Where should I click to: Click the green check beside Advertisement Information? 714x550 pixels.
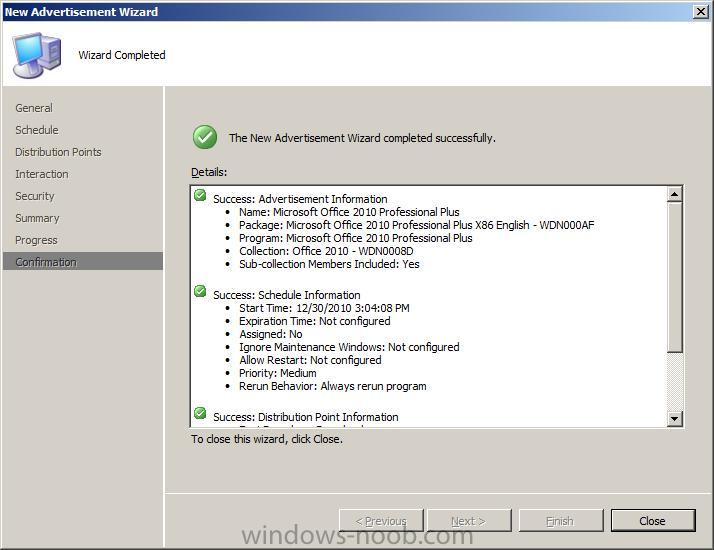point(200,195)
